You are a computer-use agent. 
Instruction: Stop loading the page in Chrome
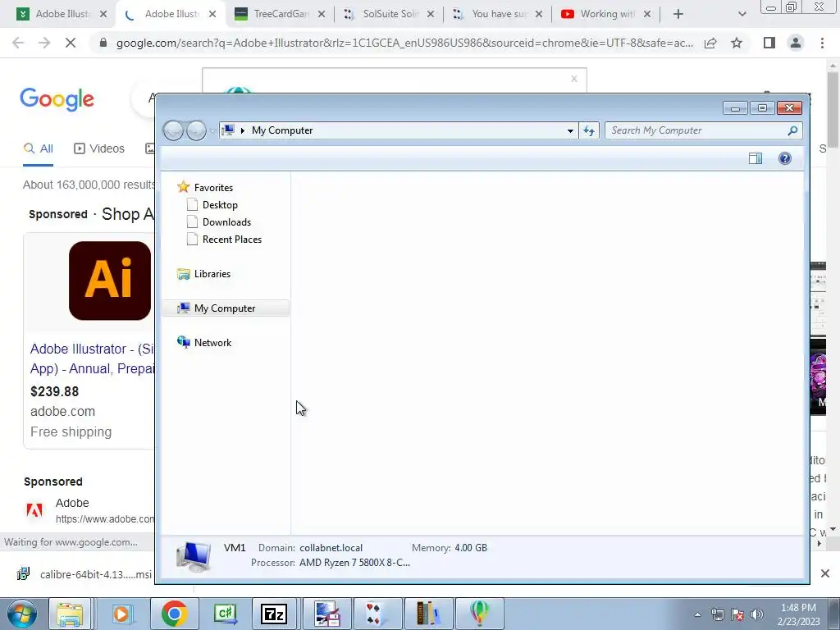tap(71, 43)
